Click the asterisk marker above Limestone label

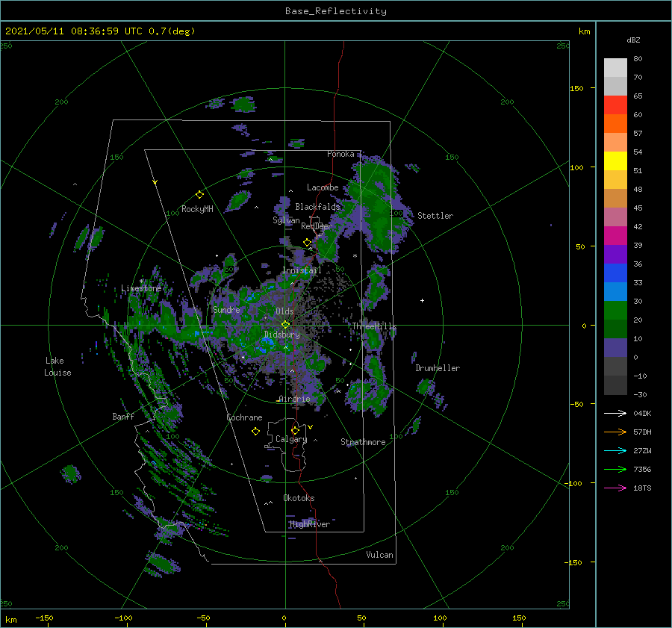(141, 282)
